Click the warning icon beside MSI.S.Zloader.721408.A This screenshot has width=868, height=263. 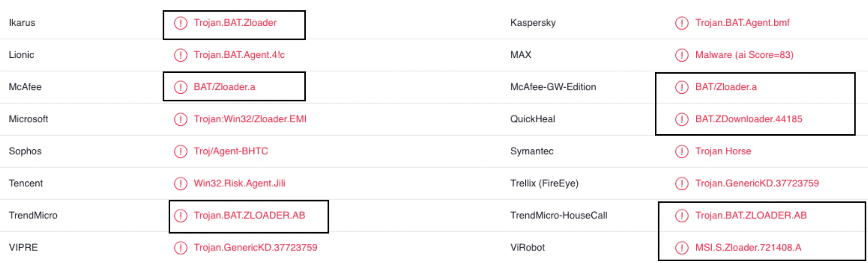pyautogui.click(x=682, y=248)
